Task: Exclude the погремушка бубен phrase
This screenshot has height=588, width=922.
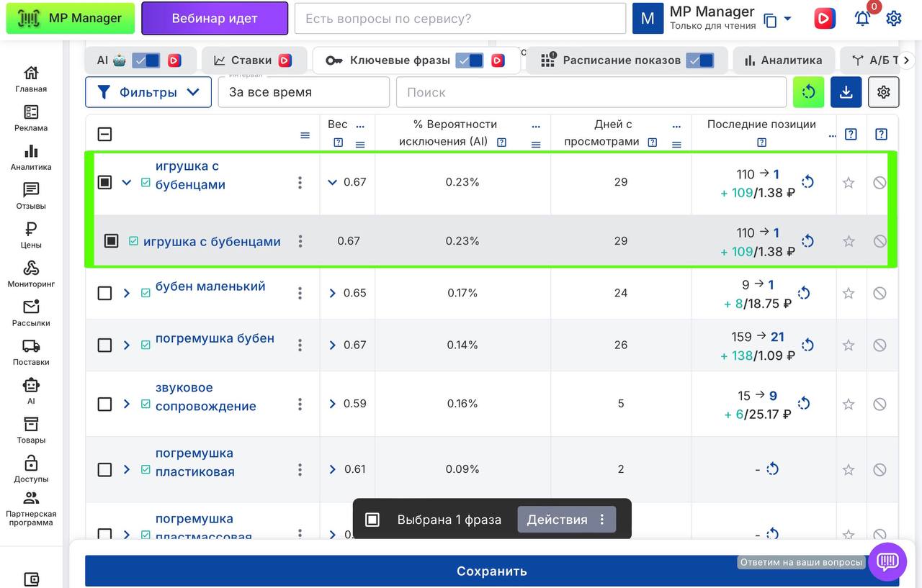Action: 880,345
